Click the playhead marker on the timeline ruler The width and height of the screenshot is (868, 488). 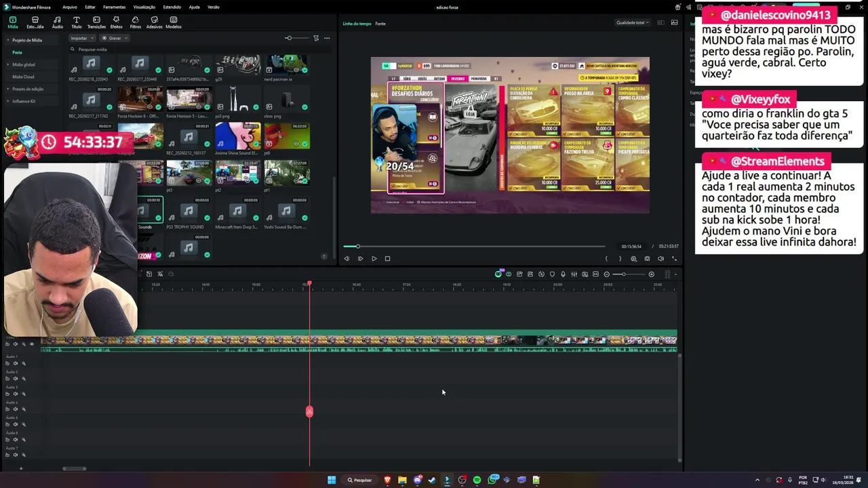pos(309,283)
